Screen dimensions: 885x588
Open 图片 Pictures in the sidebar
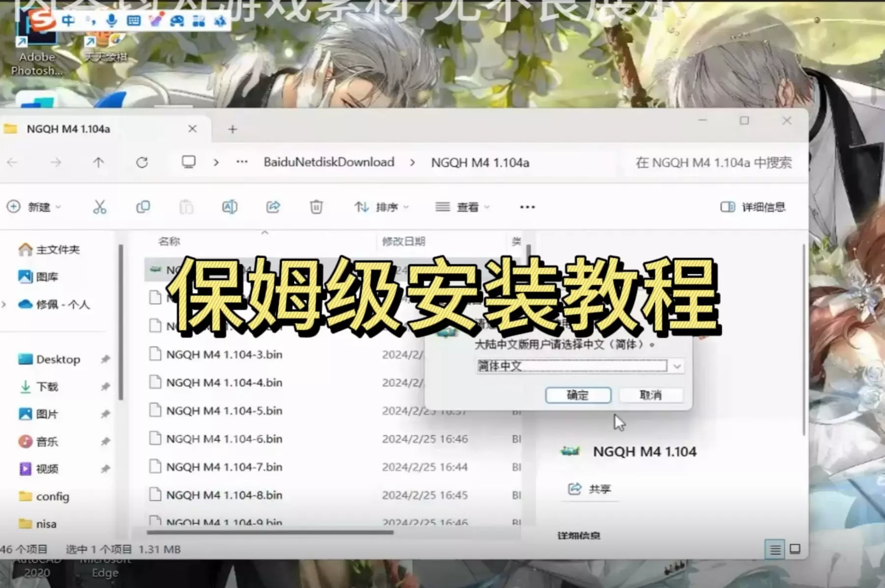(x=38, y=414)
